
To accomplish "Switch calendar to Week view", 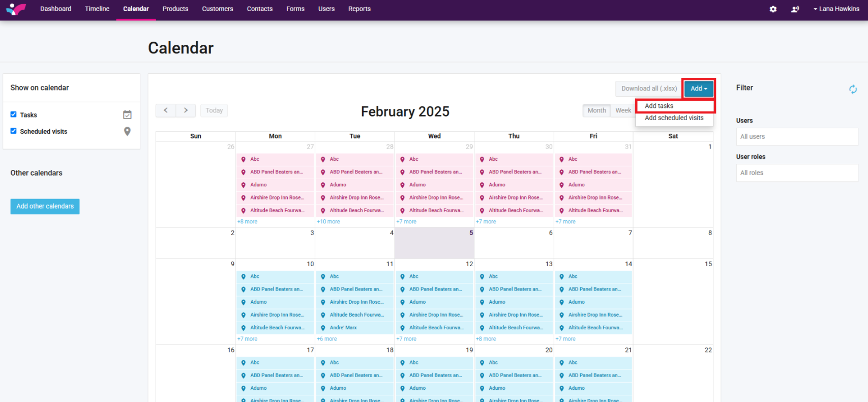I will pyautogui.click(x=623, y=110).
